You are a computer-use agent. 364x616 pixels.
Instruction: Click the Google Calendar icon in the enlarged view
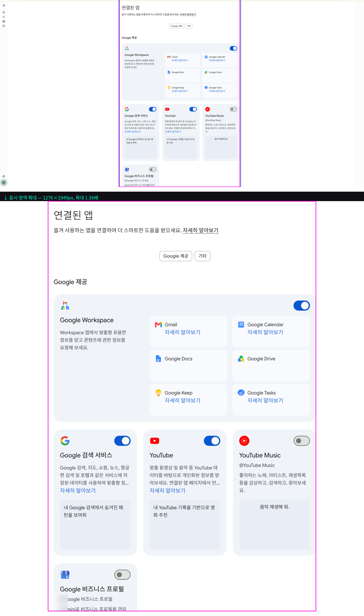pos(241,324)
